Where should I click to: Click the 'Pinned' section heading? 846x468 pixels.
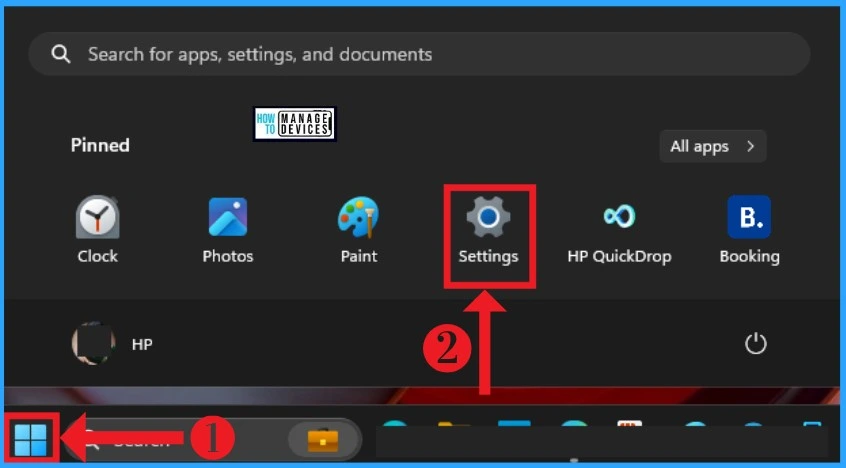point(100,145)
